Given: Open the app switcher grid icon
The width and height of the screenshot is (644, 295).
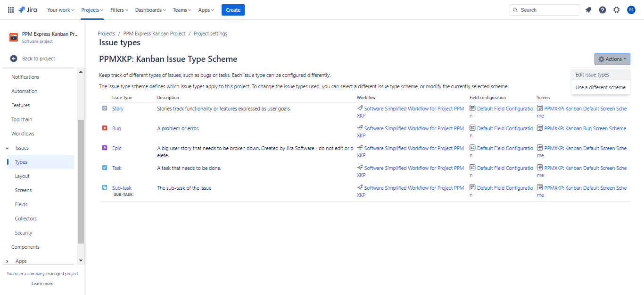Looking at the screenshot, I should coord(11,10).
